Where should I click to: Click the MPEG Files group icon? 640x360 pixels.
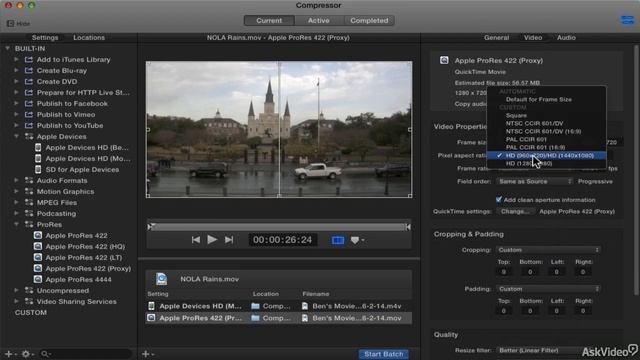pyautogui.click(x=29, y=202)
